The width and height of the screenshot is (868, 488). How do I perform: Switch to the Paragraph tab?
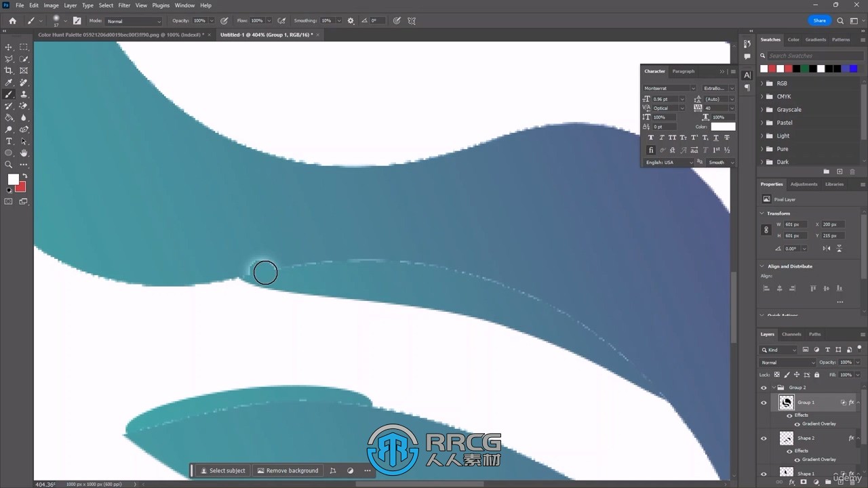click(684, 71)
